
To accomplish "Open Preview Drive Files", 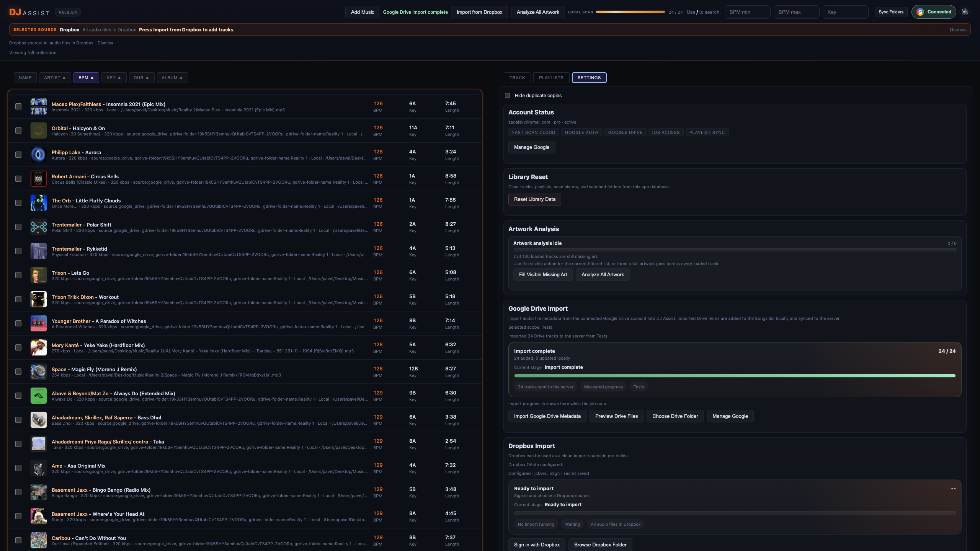I will click(x=616, y=416).
